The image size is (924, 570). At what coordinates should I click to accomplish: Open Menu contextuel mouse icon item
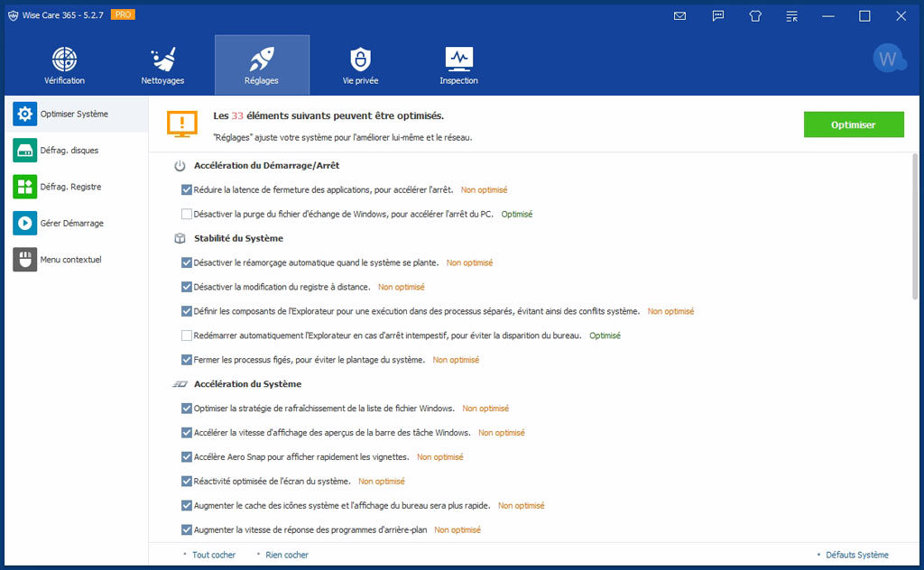point(24,259)
